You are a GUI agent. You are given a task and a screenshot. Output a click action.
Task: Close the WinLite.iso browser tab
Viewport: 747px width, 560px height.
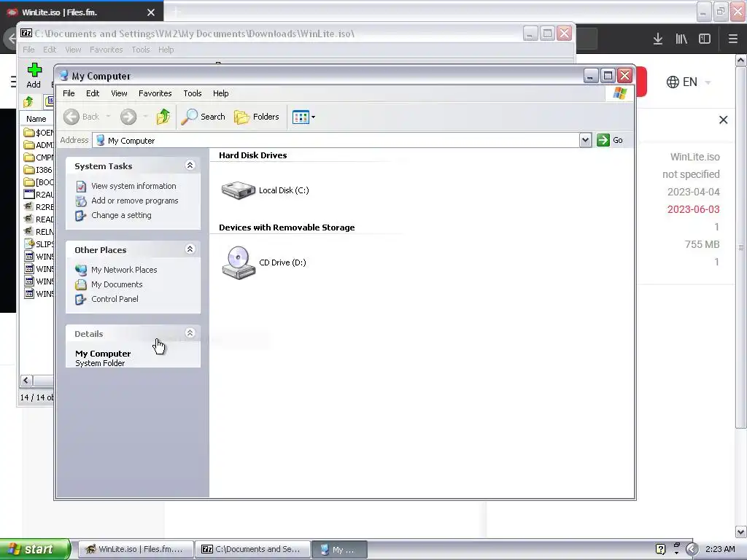click(151, 12)
